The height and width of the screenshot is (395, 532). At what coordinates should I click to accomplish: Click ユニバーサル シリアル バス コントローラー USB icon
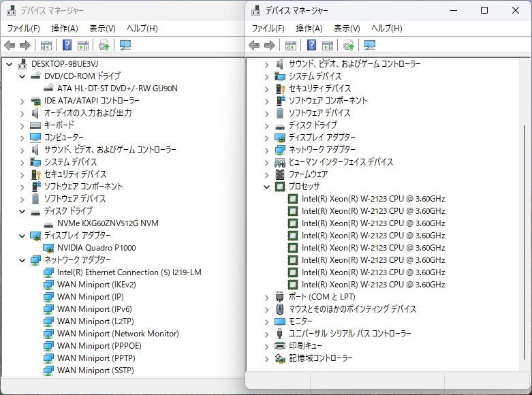[x=279, y=334]
